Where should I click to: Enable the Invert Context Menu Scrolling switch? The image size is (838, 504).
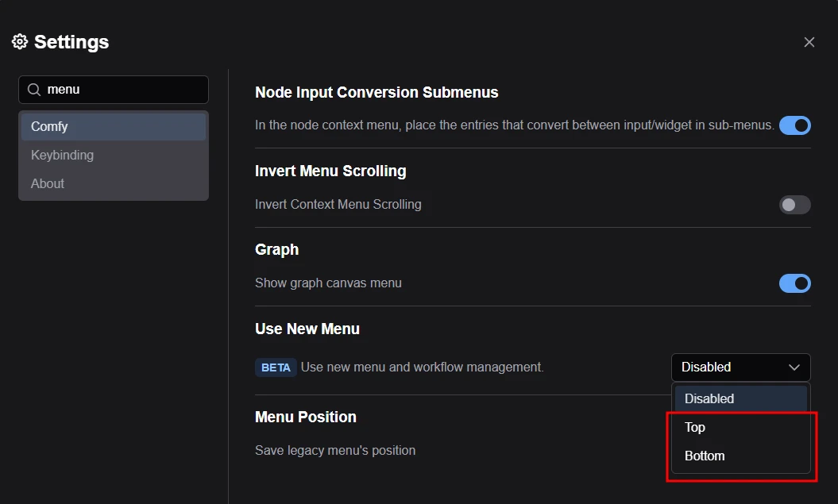[x=794, y=205]
